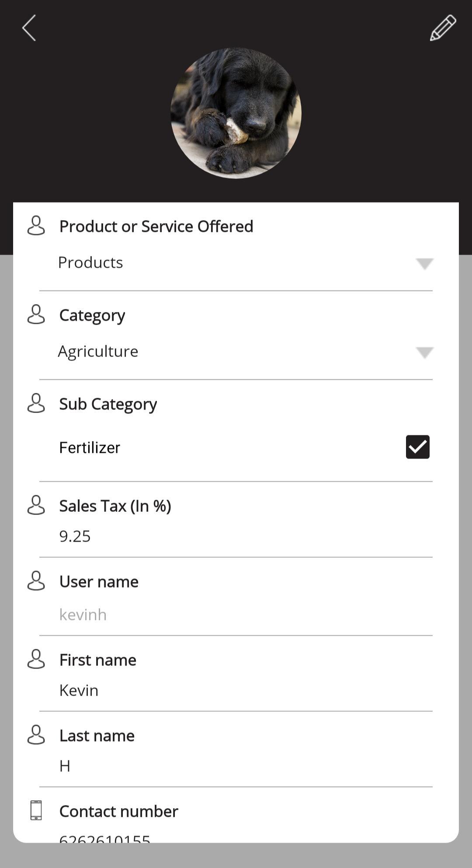Tap the phone icon beside Contact number

click(x=36, y=810)
